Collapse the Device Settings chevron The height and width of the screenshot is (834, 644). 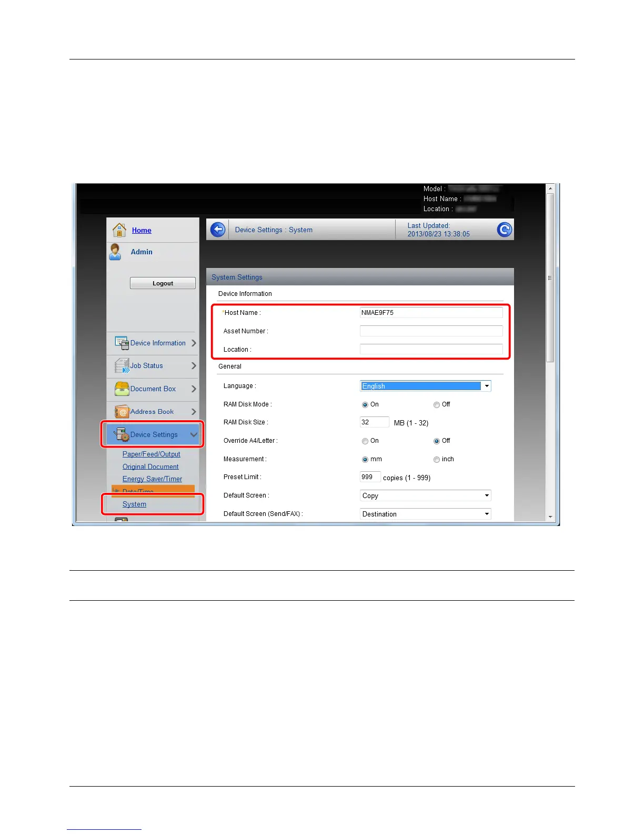[194, 434]
